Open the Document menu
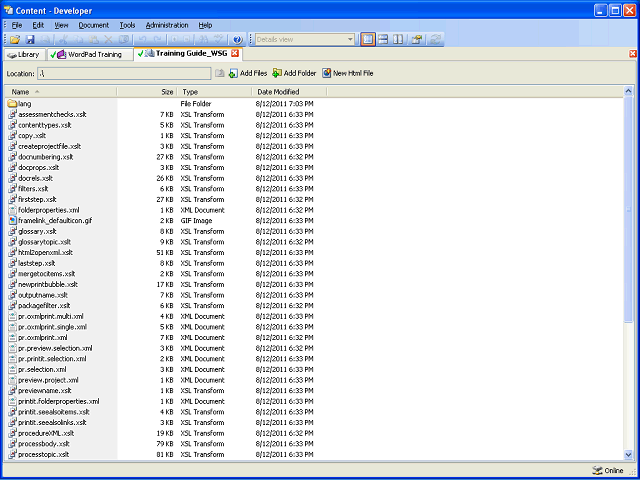 point(94,25)
